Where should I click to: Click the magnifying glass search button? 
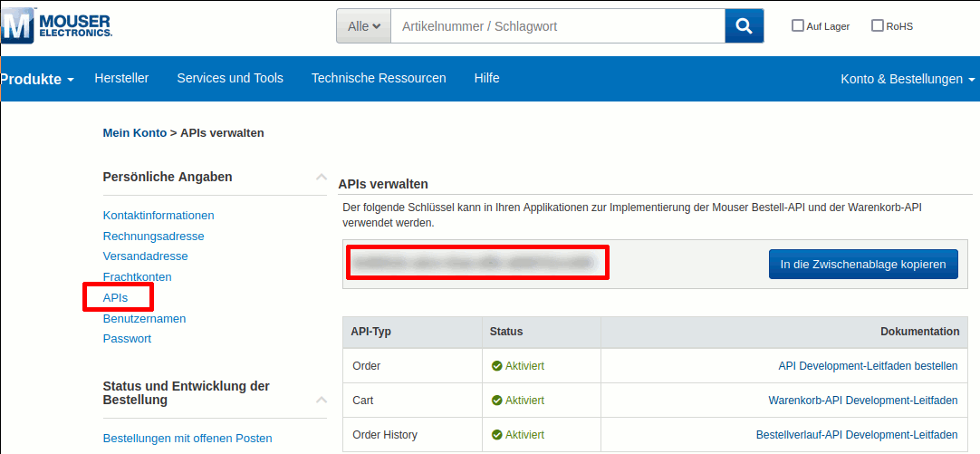point(744,26)
